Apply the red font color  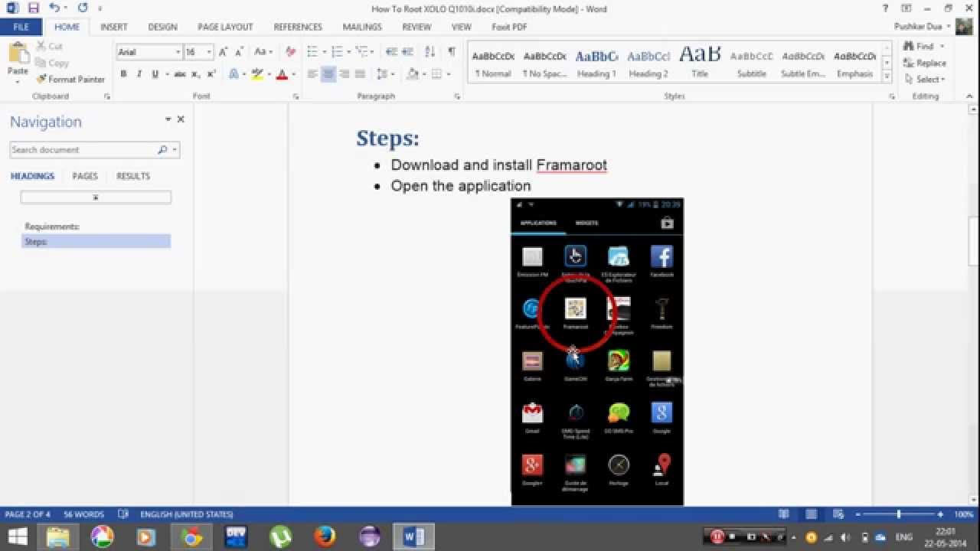282,74
